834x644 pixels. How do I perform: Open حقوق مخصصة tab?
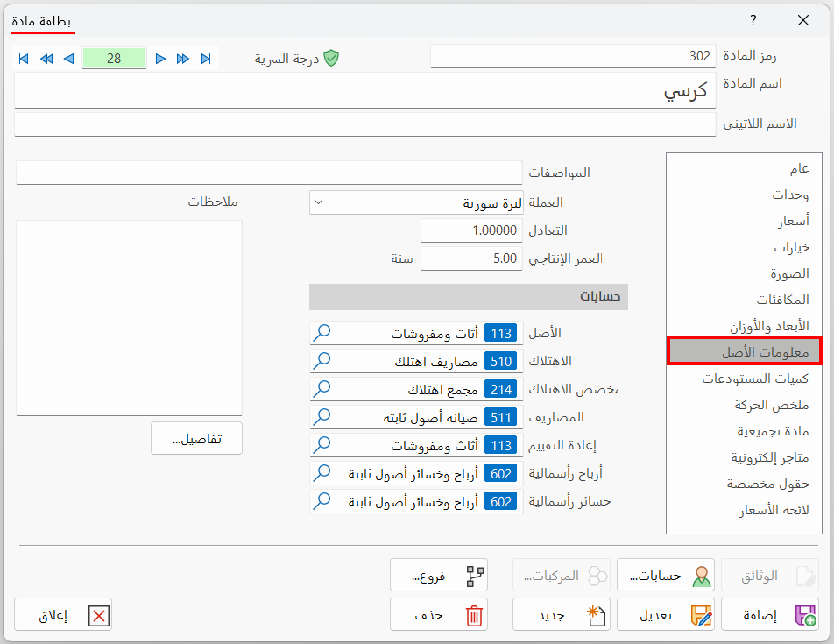(744, 484)
